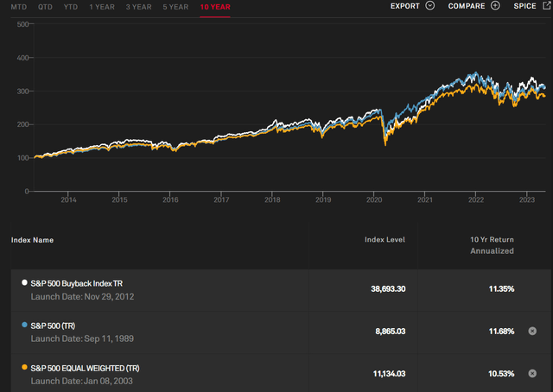
Task: Click the Index Name column header
Action: (x=32, y=240)
